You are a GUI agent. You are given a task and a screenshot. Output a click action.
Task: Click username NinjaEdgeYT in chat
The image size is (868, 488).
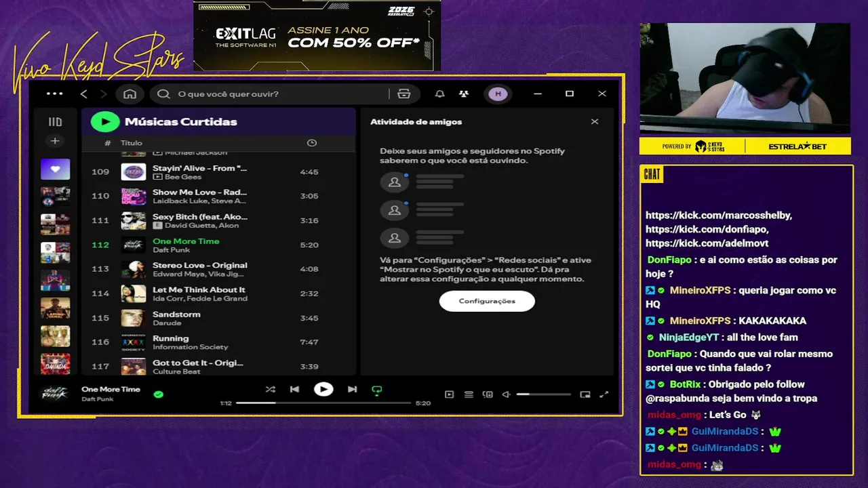coord(688,337)
